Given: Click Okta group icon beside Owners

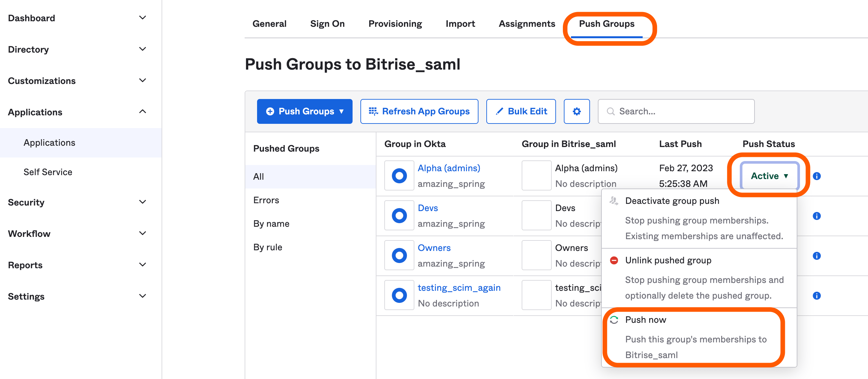Looking at the screenshot, I should [x=399, y=255].
